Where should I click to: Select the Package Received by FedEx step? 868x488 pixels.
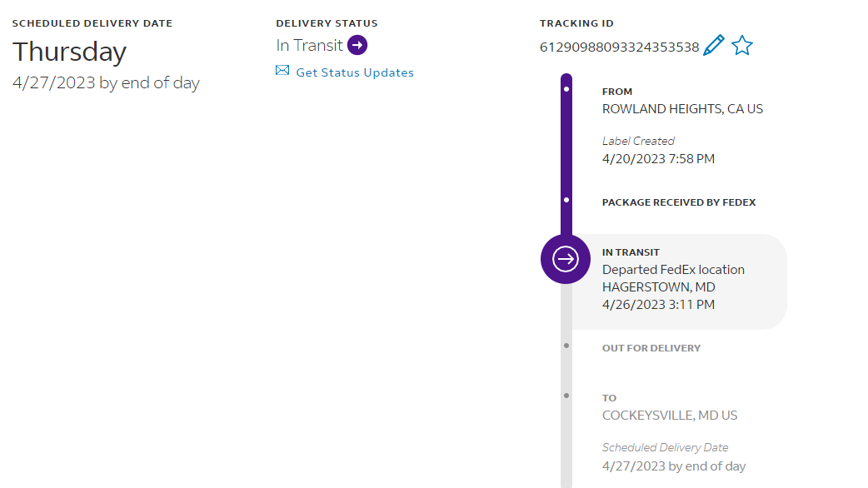click(679, 202)
